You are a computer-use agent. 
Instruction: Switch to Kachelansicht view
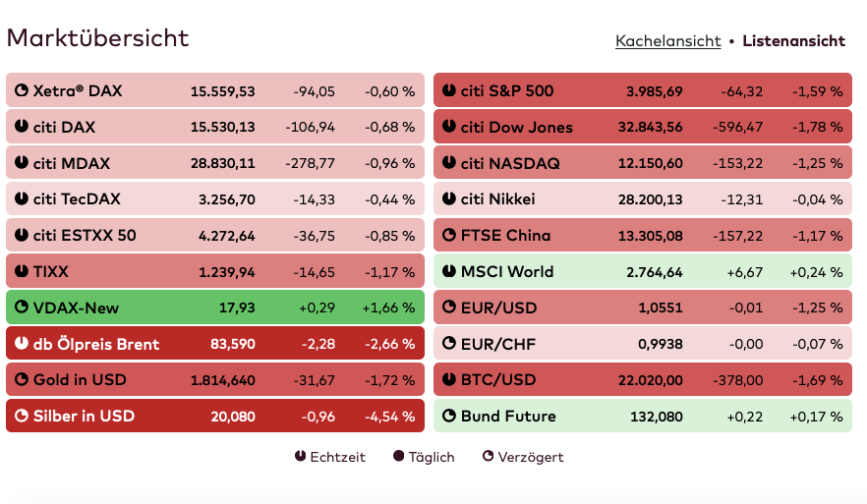click(667, 41)
